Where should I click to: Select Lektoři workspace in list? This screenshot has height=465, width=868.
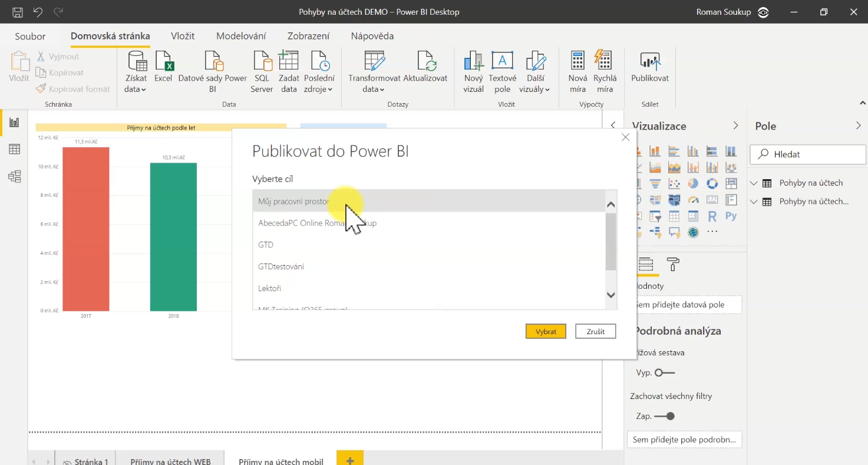point(429,288)
